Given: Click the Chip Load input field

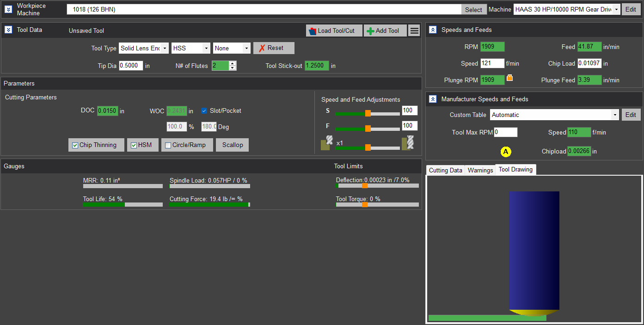Looking at the screenshot, I should click(x=589, y=63).
